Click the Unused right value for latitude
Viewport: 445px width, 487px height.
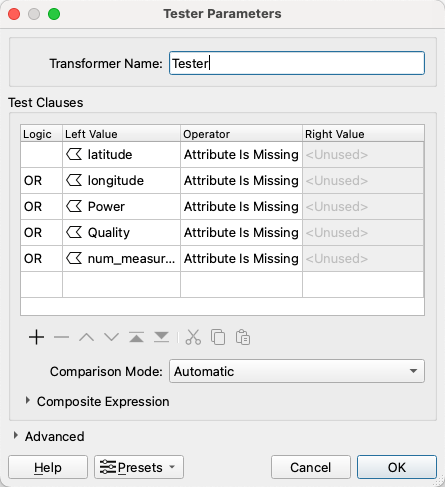tap(363, 154)
